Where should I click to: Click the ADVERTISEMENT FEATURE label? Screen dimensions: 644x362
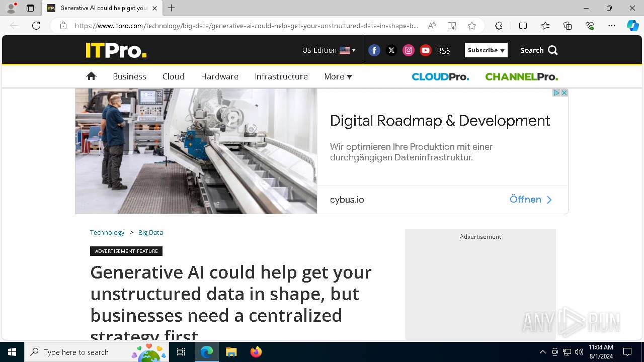tap(126, 251)
